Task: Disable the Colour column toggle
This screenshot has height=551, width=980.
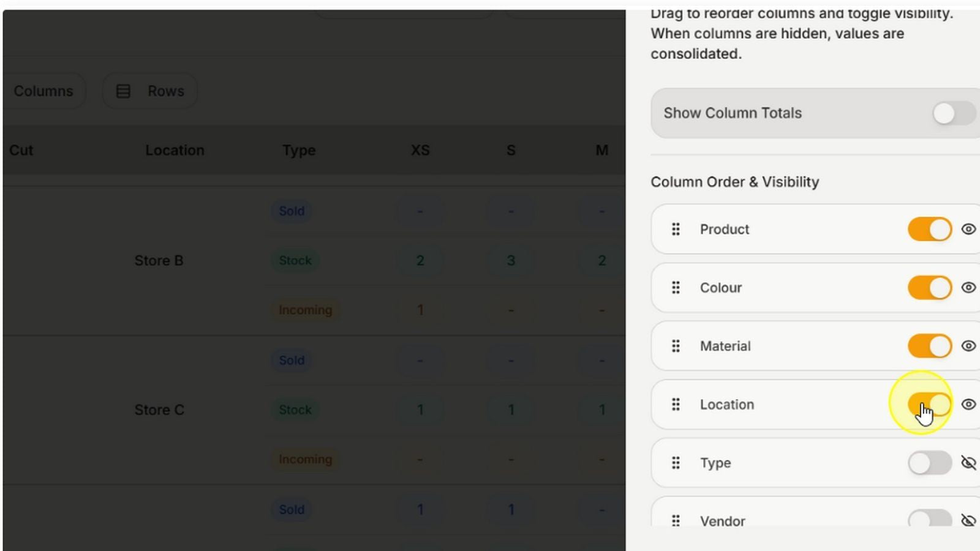Action: 930,288
